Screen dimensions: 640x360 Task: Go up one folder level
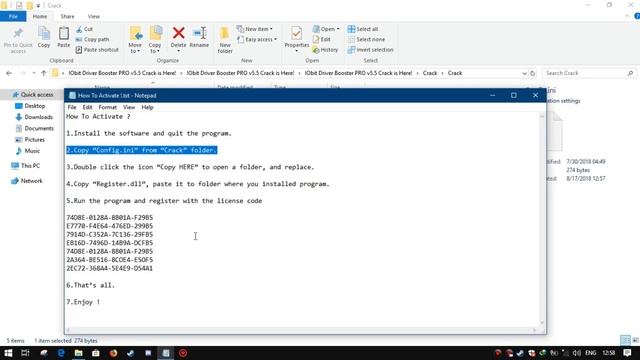point(44,73)
